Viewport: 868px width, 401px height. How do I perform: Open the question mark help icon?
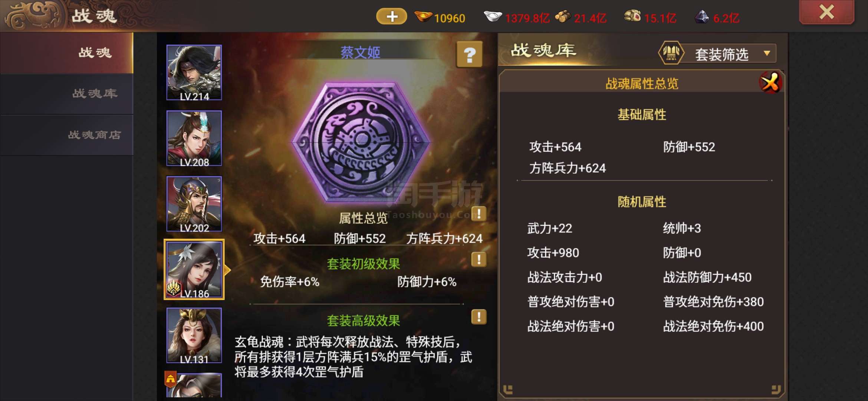(x=469, y=55)
